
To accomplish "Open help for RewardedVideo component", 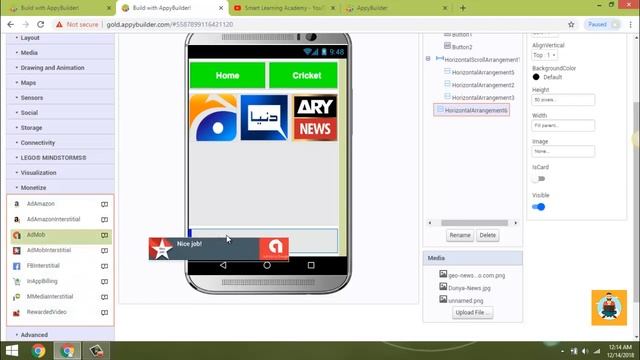I will (104, 313).
